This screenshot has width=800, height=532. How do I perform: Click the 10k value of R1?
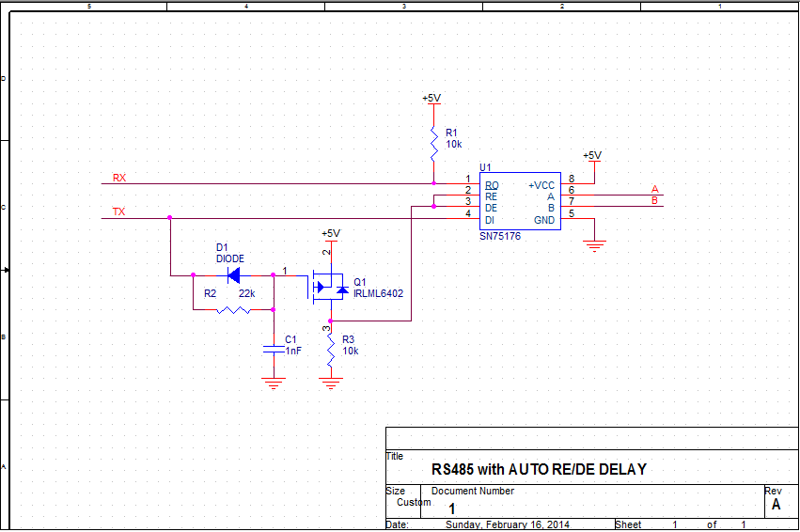453,145
